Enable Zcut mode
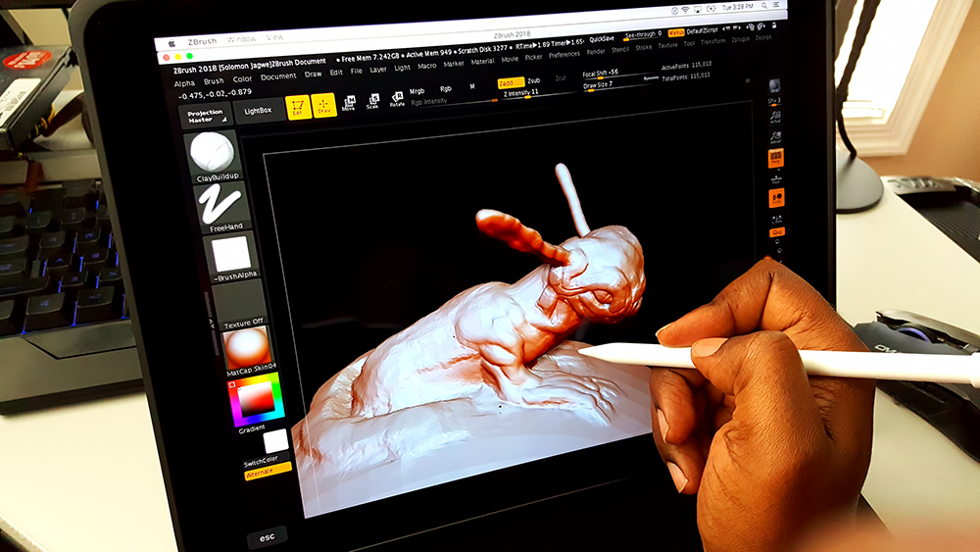The height and width of the screenshot is (552, 980). pyautogui.click(x=561, y=78)
